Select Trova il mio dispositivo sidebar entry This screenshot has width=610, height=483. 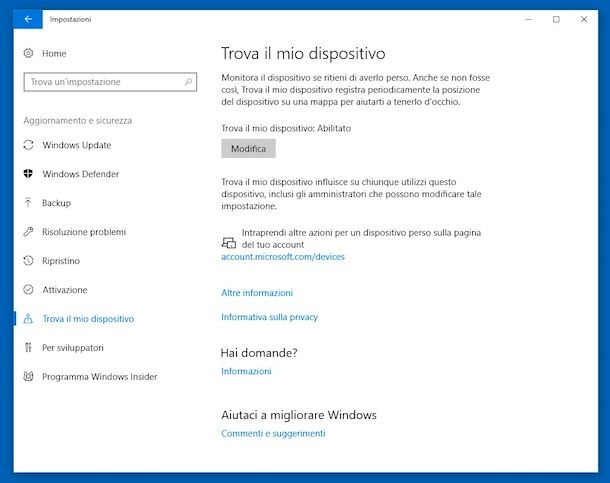pos(88,318)
